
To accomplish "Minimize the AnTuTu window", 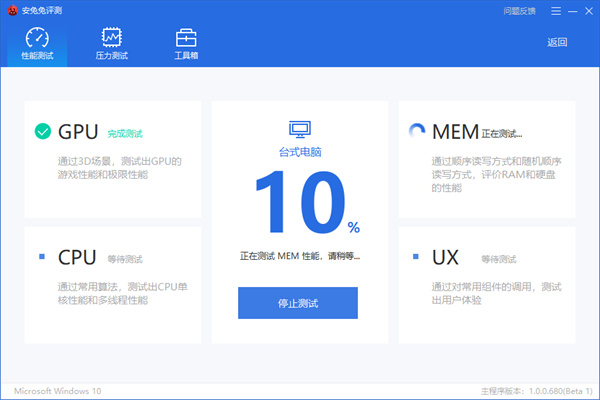I will [x=570, y=11].
